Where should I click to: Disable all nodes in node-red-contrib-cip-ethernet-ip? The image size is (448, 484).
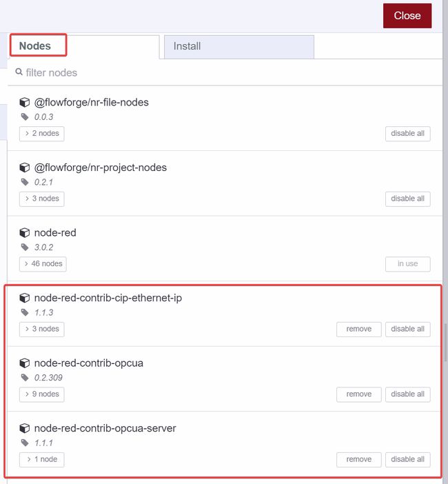407,329
